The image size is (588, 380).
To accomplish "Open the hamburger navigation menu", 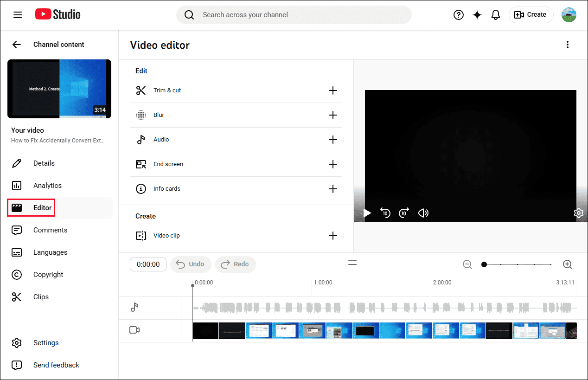I will coord(18,14).
